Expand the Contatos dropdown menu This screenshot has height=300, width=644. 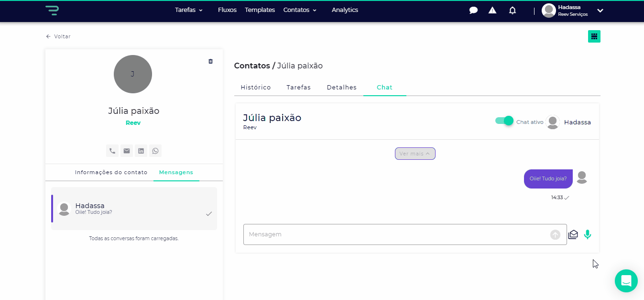pos(300,10)
